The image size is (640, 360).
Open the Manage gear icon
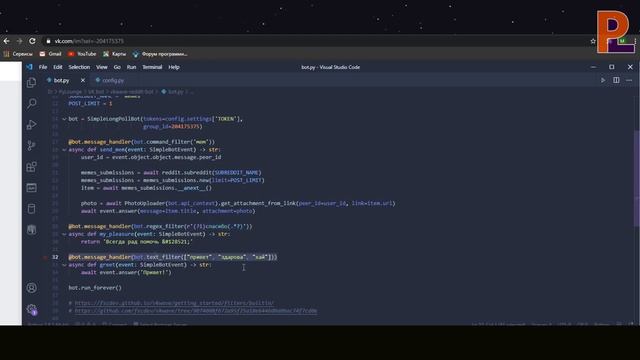[x=31, y=309]
